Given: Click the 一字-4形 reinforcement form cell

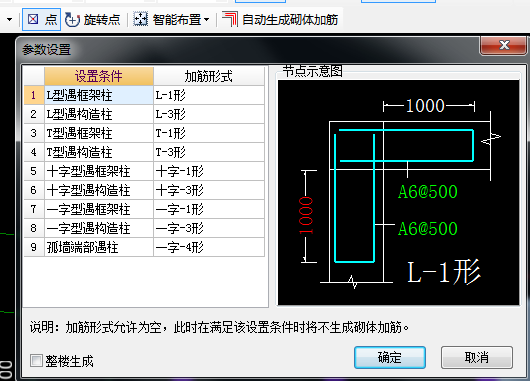Looking at the screenshot, I should click(x=209, y=247).
